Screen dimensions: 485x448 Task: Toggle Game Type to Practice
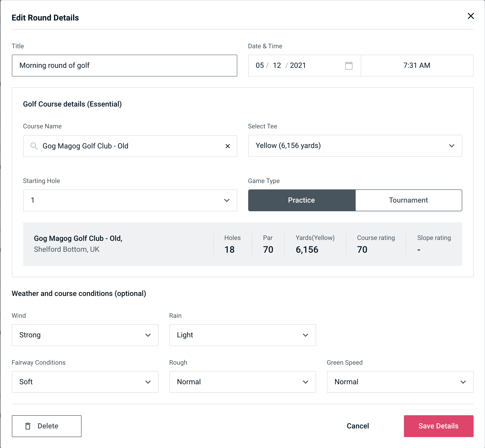tap(301, 200)
